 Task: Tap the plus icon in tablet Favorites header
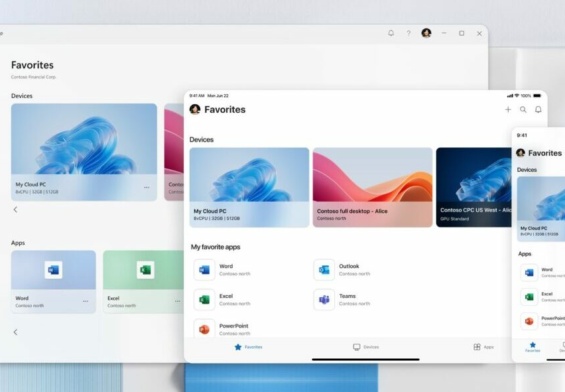point(508,110)
